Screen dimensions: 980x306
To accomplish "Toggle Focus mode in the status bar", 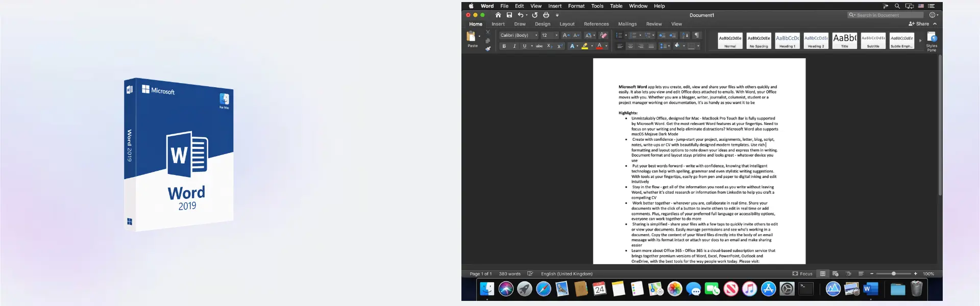I will coord(802,274).
